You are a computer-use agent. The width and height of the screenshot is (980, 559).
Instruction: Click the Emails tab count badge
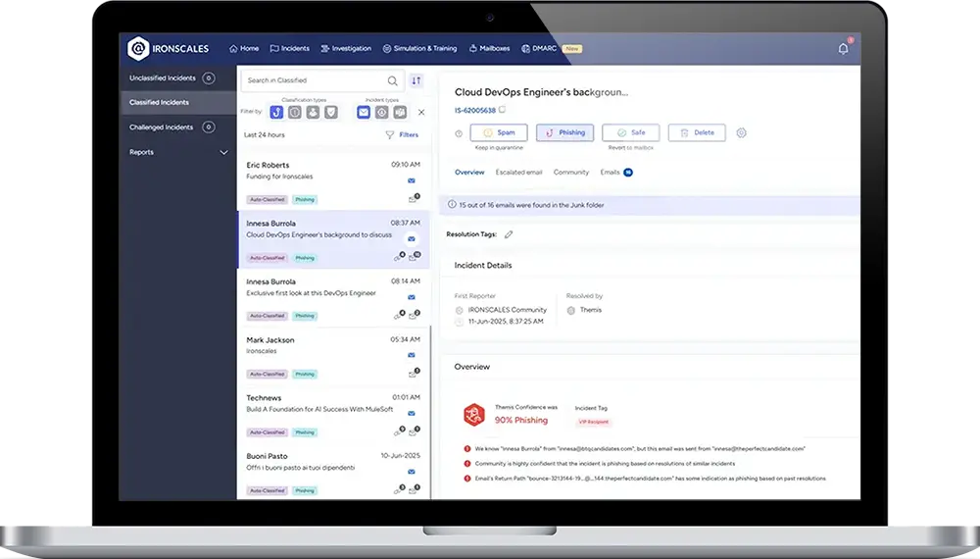click(x=628, y=173)
